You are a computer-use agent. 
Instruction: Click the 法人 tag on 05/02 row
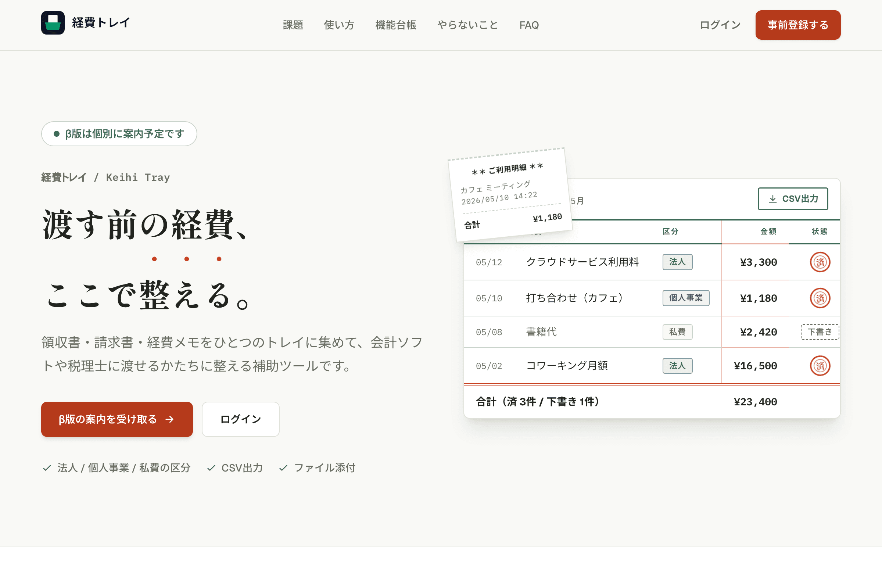(x=677, y=366)
